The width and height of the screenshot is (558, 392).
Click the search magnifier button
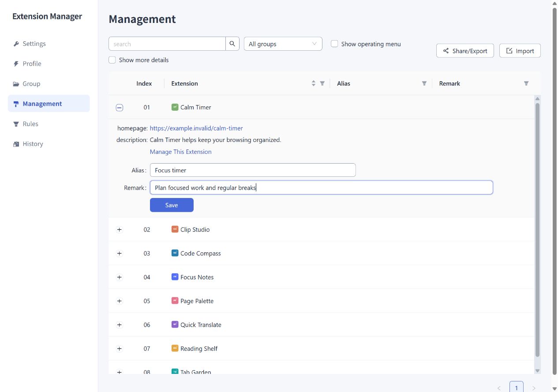click(x=232, y=44)
